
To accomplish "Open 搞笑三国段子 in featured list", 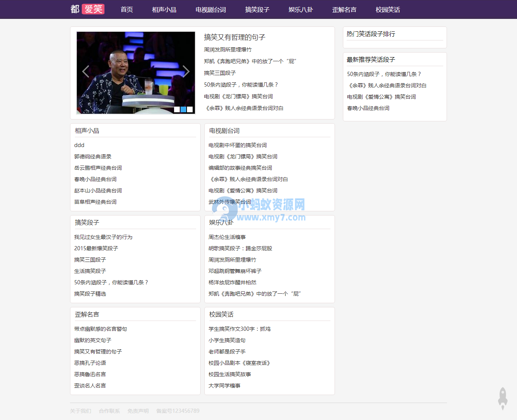I will (x=220, y=73).
